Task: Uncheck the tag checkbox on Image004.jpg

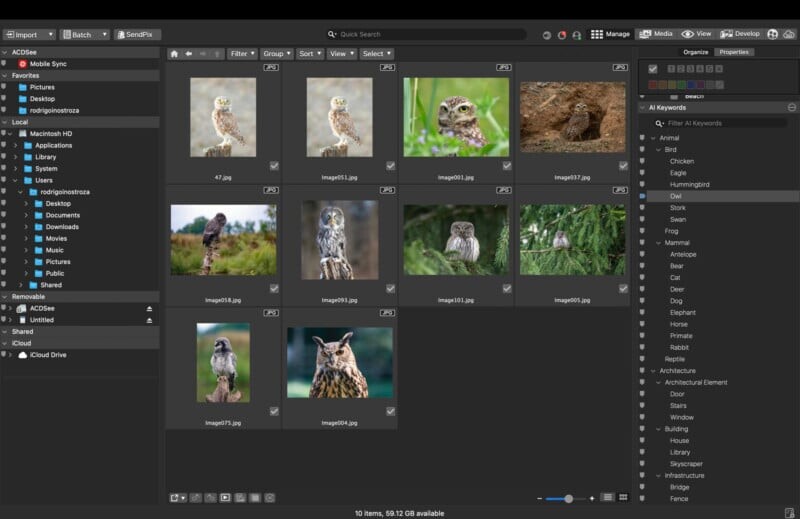Action: click(390, 411)
